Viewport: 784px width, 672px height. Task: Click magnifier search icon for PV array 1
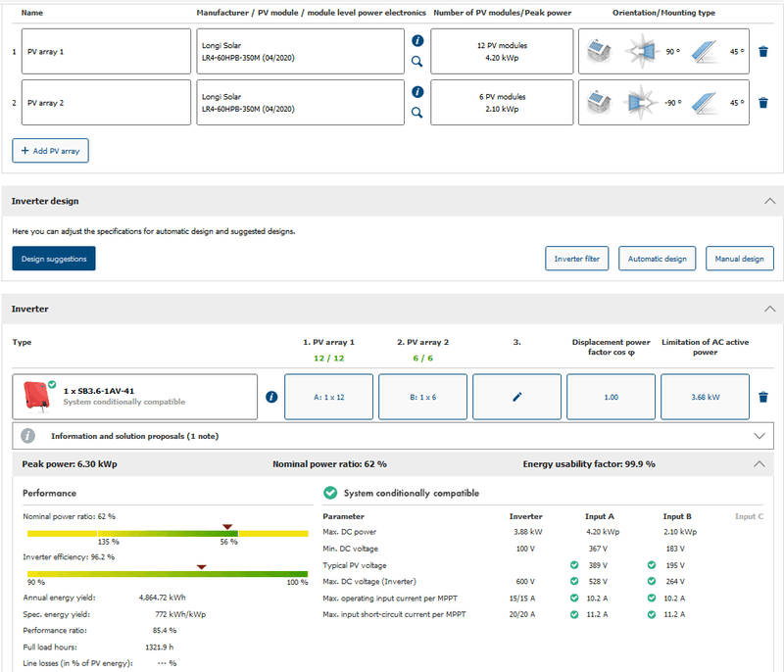pos(417,61)
